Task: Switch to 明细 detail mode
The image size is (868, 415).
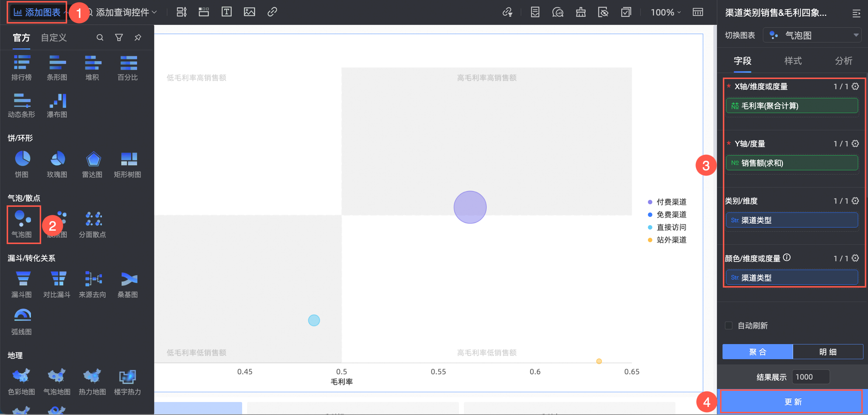Action: (x=828, y=352)
